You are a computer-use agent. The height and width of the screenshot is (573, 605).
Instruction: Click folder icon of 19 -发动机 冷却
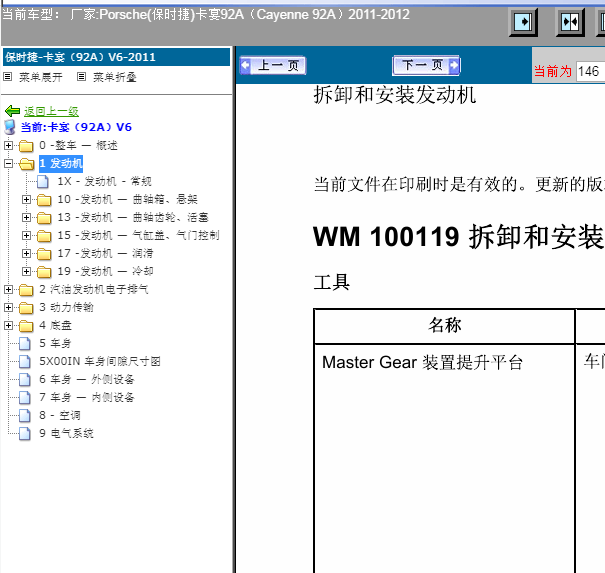tap(44, 272)
